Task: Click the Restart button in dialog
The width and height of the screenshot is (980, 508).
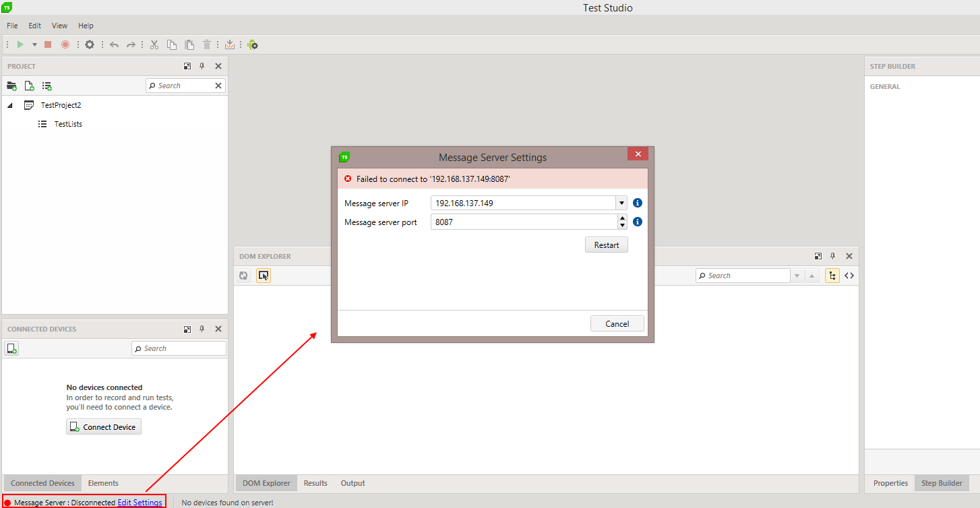Action: 607,245
